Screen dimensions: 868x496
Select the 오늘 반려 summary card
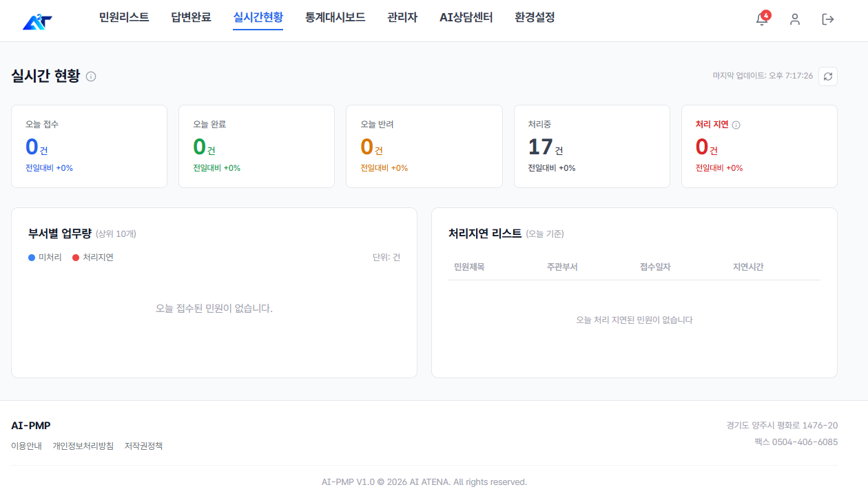click(424, 146)
